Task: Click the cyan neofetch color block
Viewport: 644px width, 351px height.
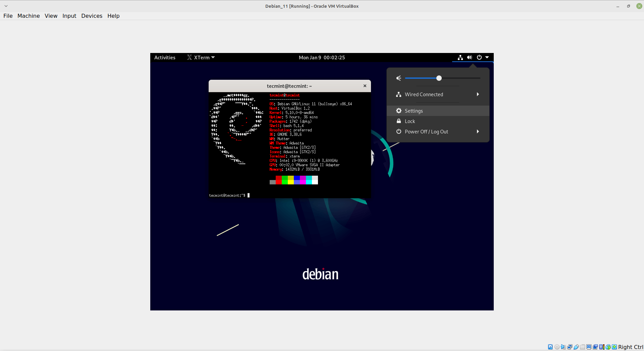Action: pos(309,180)
